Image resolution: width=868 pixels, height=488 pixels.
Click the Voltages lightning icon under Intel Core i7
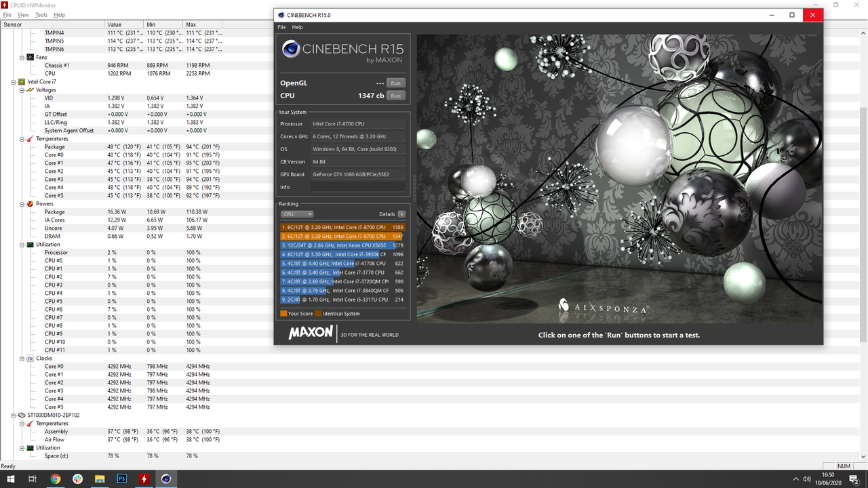tap(31, 89)
